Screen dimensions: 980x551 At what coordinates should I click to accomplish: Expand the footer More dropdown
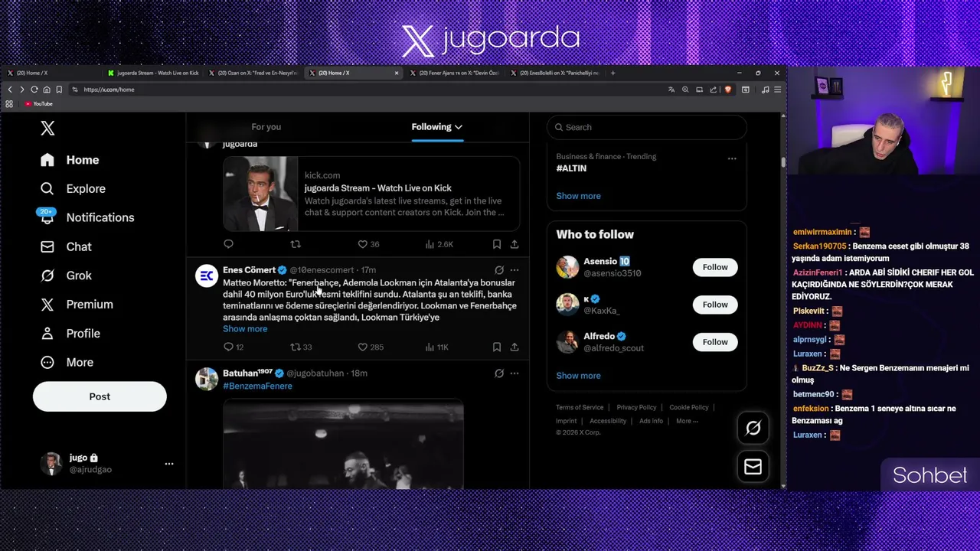687,421
